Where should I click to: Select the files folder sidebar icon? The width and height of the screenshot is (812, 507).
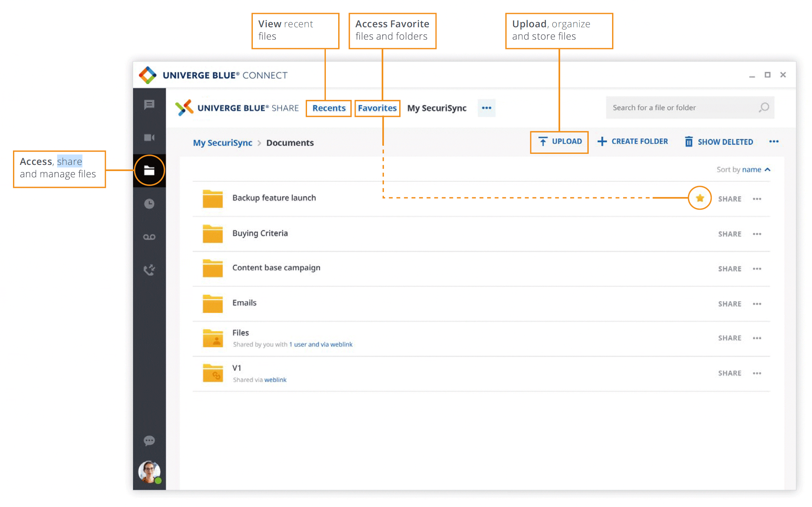click(x=149, y=170)
